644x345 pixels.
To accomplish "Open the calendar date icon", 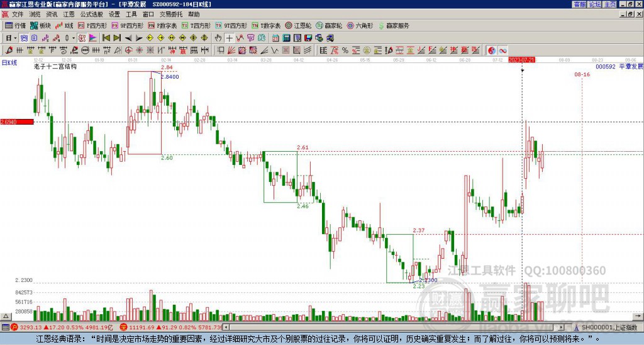I will tap(275, 38).
